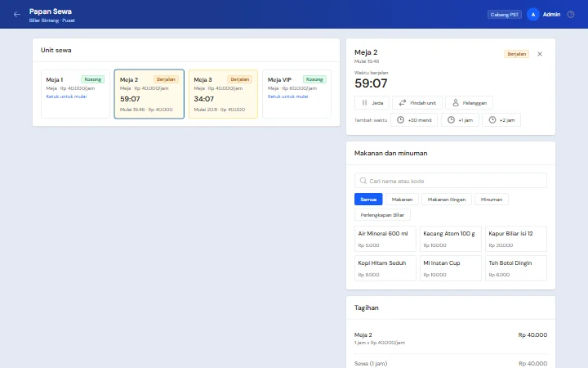Add Kopi Hitam Seduh item
The height and width of the screenshot is (368, 588).
[x=385, y=268]
